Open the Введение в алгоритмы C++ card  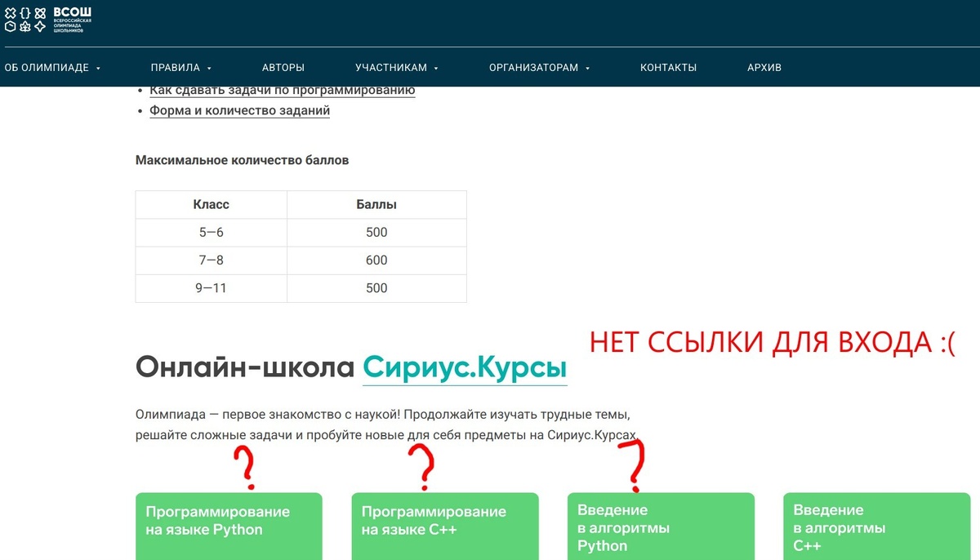[876, 526]
